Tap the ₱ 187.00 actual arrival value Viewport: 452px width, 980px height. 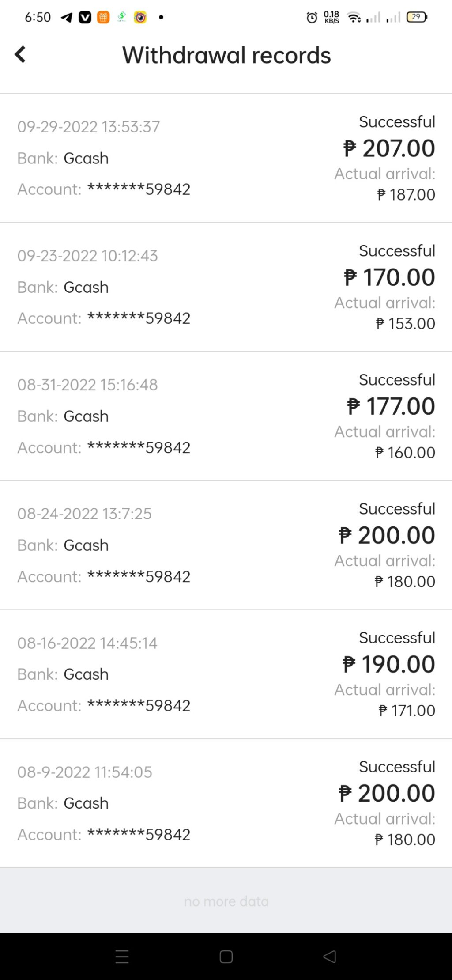pos(406,195)
